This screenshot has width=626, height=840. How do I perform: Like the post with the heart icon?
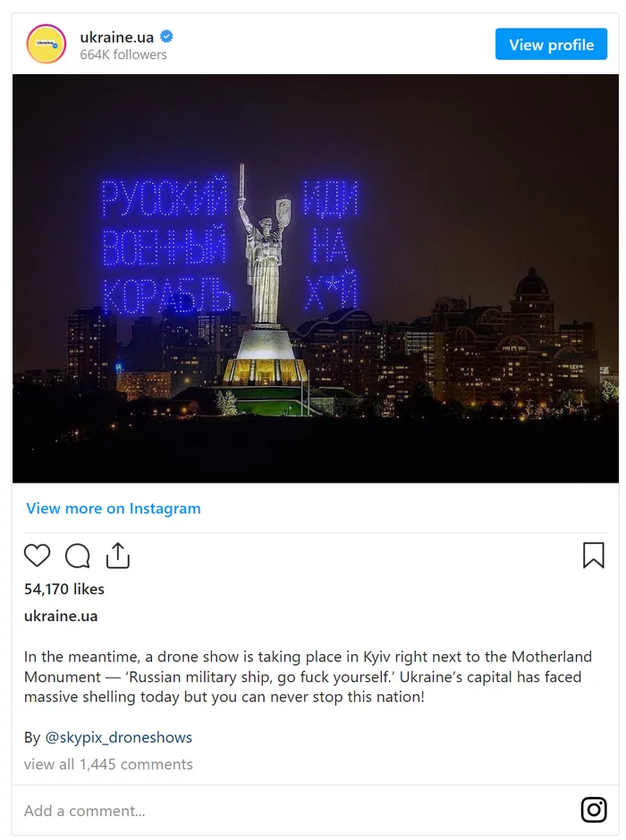pyautogui.click(x=37, y=555)
